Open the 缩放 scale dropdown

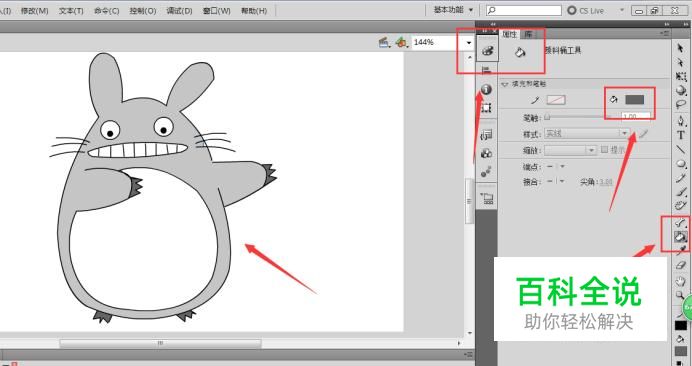coord(571,150)
